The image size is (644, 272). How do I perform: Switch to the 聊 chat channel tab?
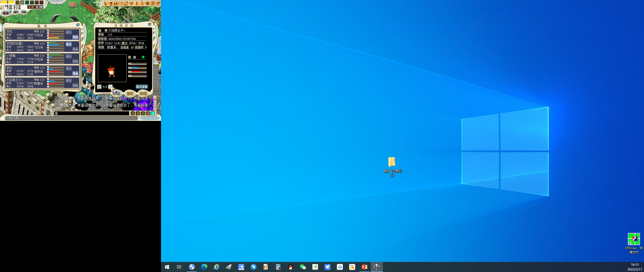(22, 3)
